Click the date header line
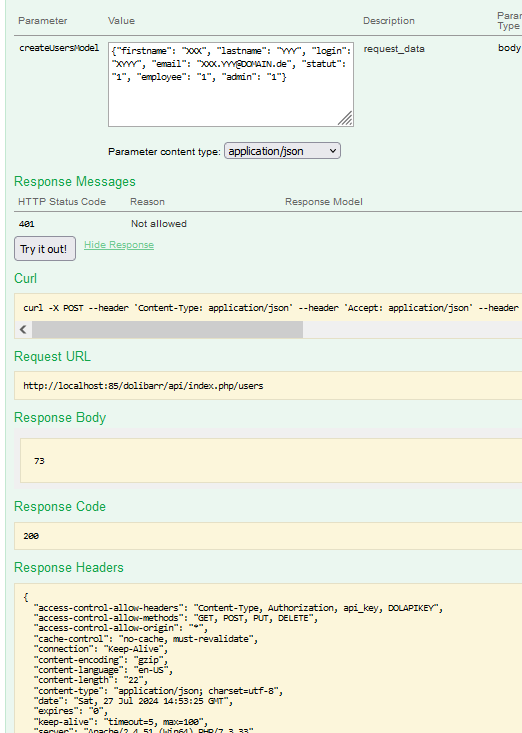The width and height of the screenshot is (522, 733). point(133,701)
